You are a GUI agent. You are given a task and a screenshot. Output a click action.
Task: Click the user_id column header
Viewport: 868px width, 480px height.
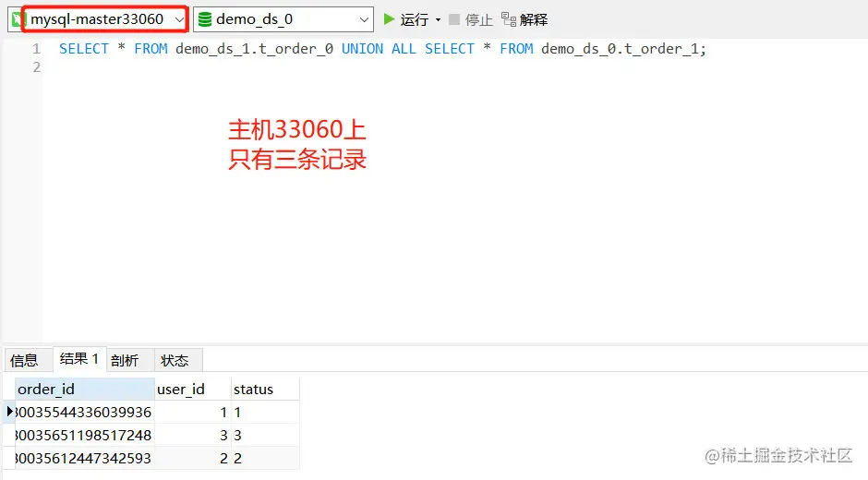(193, 390)
